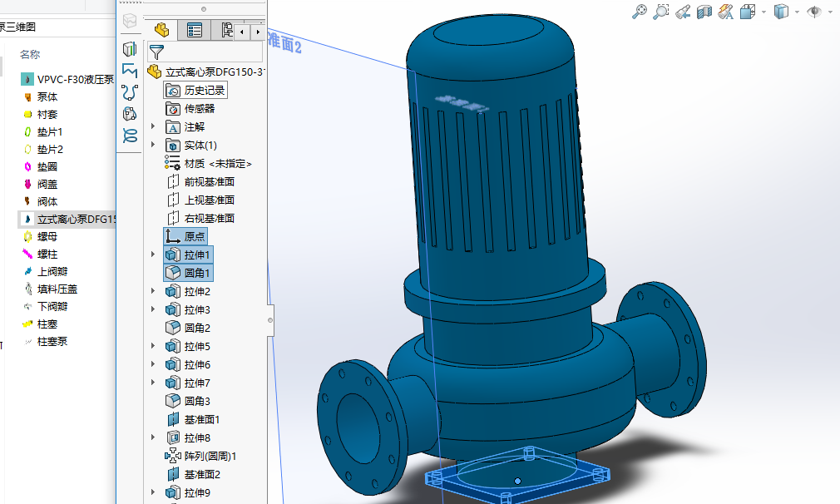Select the 3D sketch polyline icon
Screen dimensions: 840x504
click(x=130, y=71)
